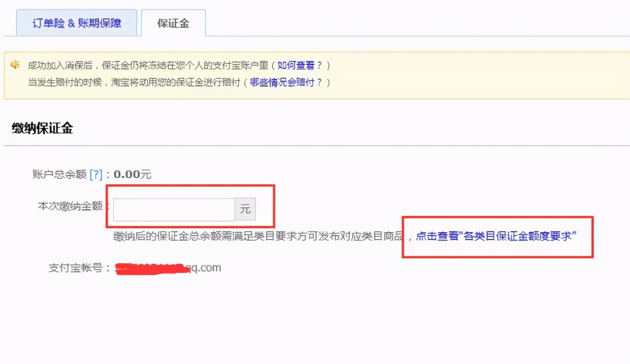Click the 账户总余额 label
This screenshot has width=630, height=364.
point(60,174)
